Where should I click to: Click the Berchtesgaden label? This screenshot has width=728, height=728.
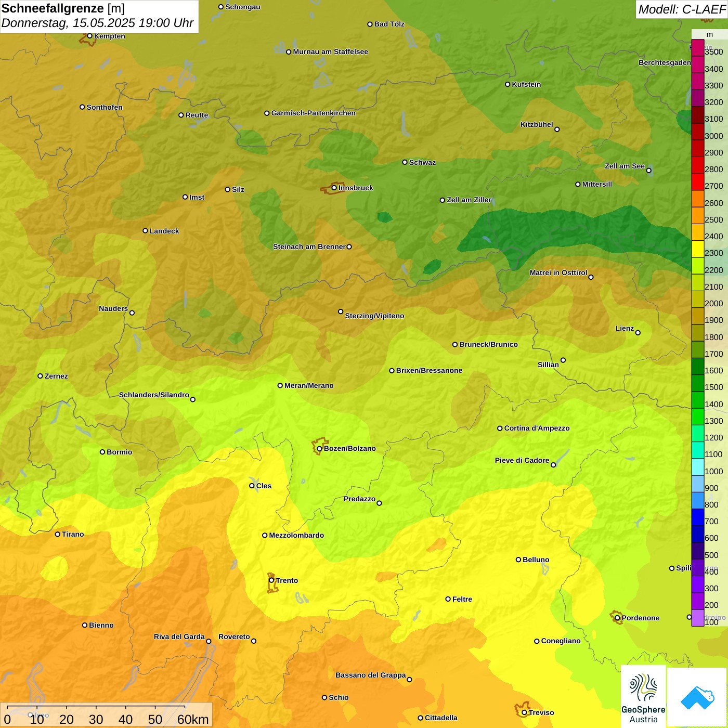[665, 62]
